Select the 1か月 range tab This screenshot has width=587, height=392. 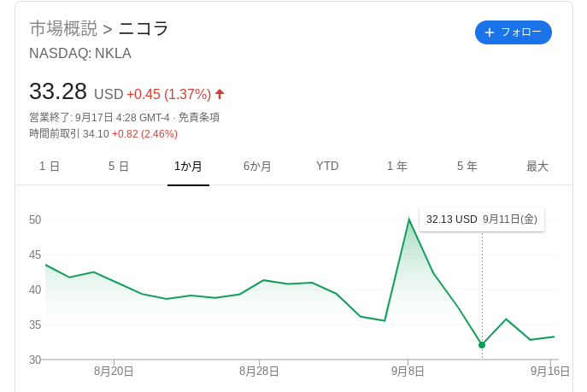coord(188,166)
